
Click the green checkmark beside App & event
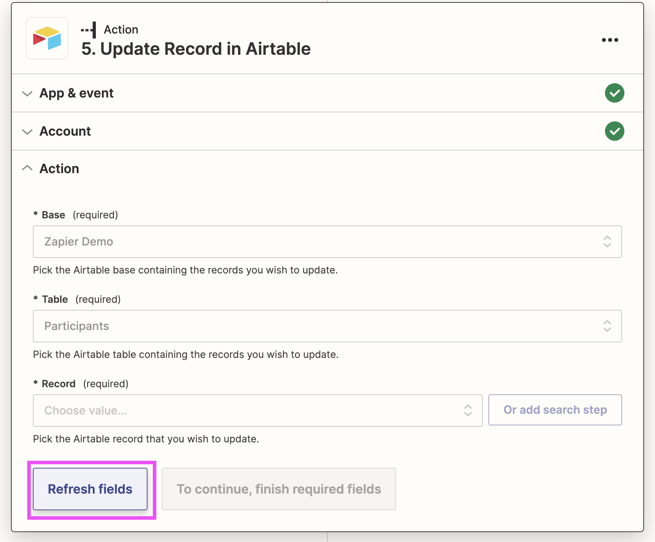tap(614, 93)
